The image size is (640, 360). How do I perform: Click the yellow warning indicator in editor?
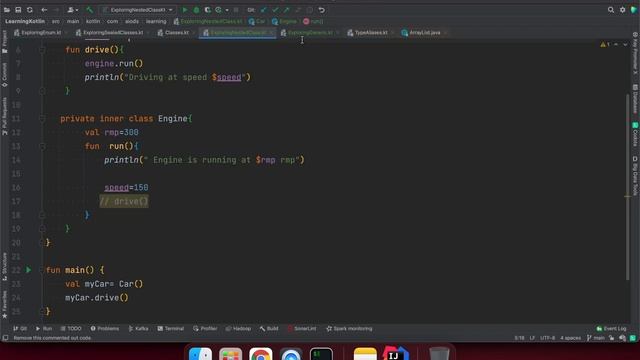[x=605, y=44]
